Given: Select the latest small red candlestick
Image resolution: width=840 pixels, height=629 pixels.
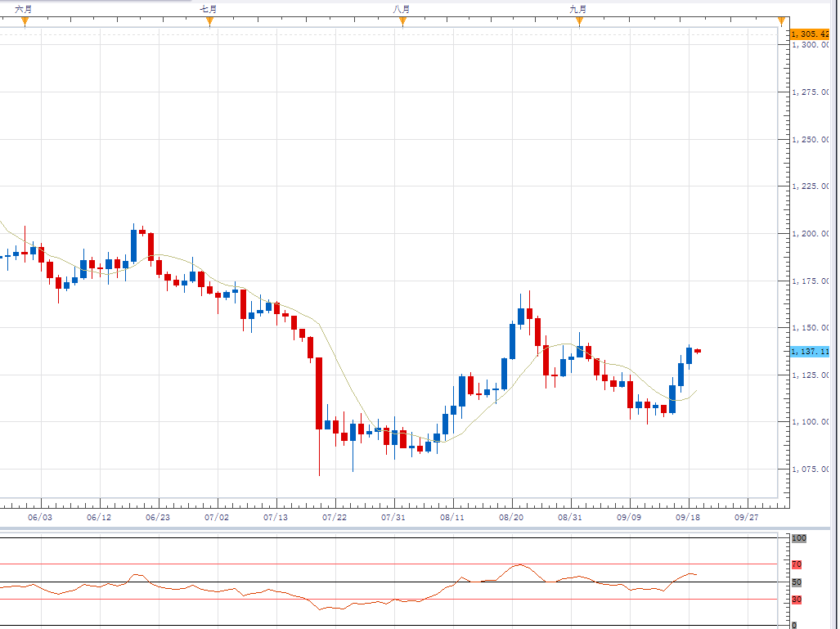Looking at the screenshot, I should click(698, 351).
